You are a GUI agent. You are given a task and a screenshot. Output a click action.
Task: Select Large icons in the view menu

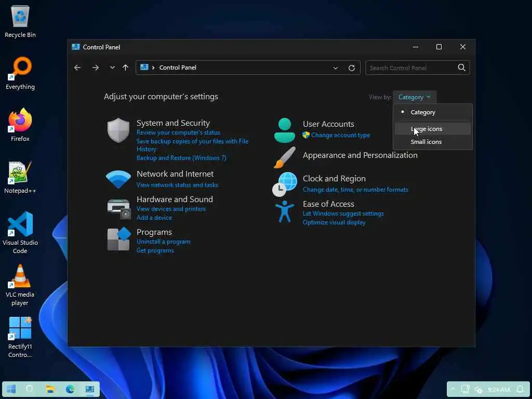coord(433,129)
